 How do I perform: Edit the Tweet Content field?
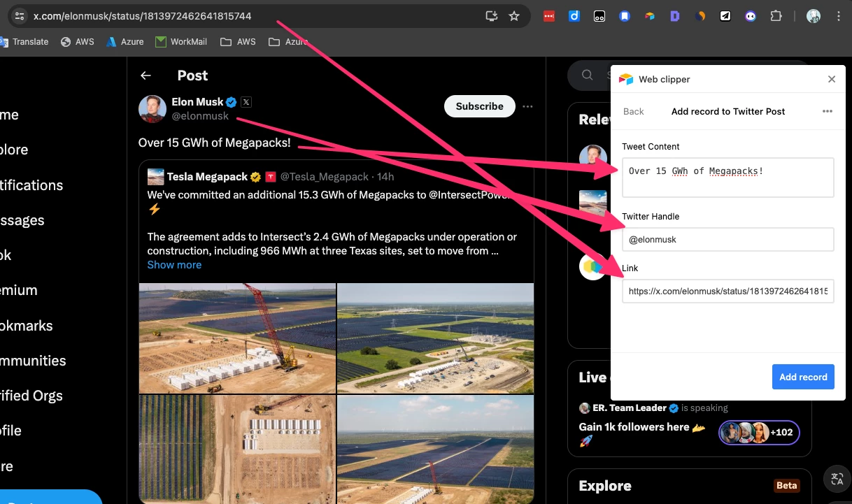(728, 178)
